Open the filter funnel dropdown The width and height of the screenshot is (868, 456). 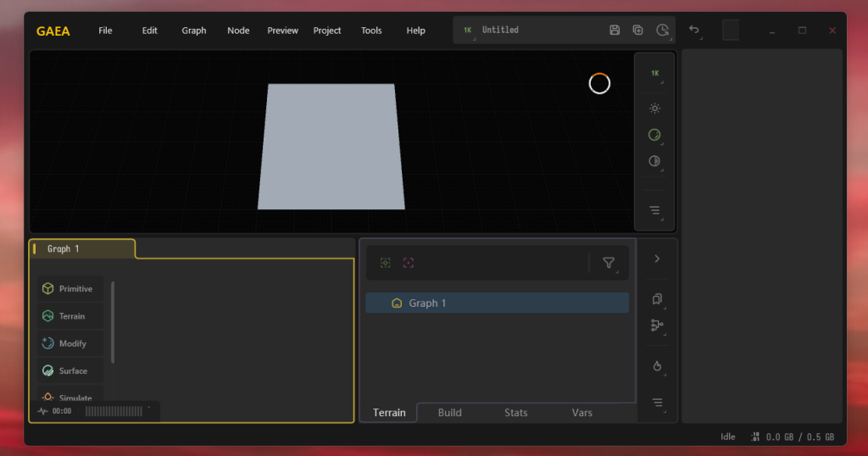(609, 264)
